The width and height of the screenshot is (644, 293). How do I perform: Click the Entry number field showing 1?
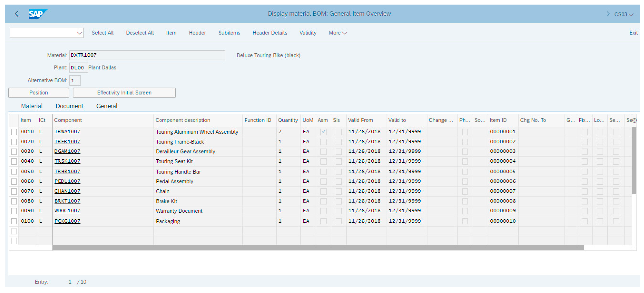click(x=70, y=282)
